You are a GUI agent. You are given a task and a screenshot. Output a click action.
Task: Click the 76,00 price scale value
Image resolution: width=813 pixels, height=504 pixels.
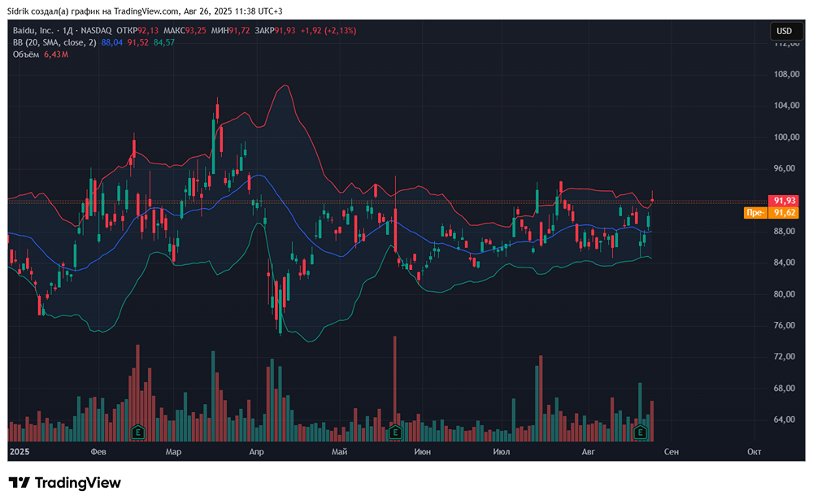[x=785, y=325]
